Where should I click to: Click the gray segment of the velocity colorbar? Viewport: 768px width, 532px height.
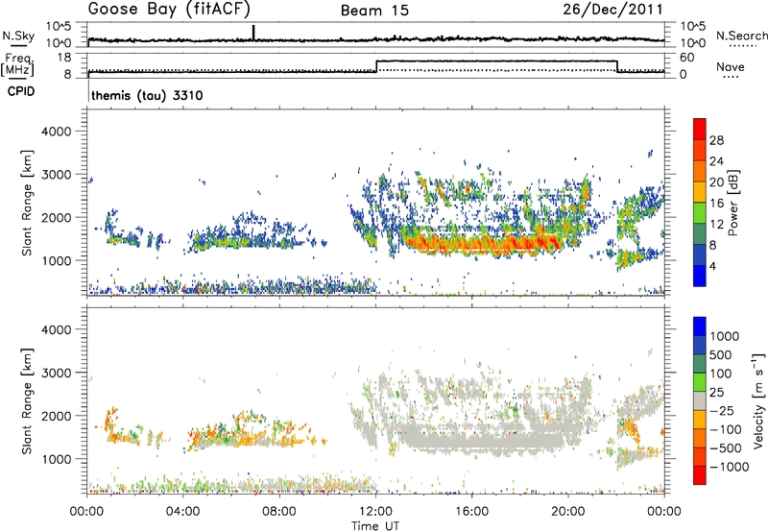(x=700, y=401)
